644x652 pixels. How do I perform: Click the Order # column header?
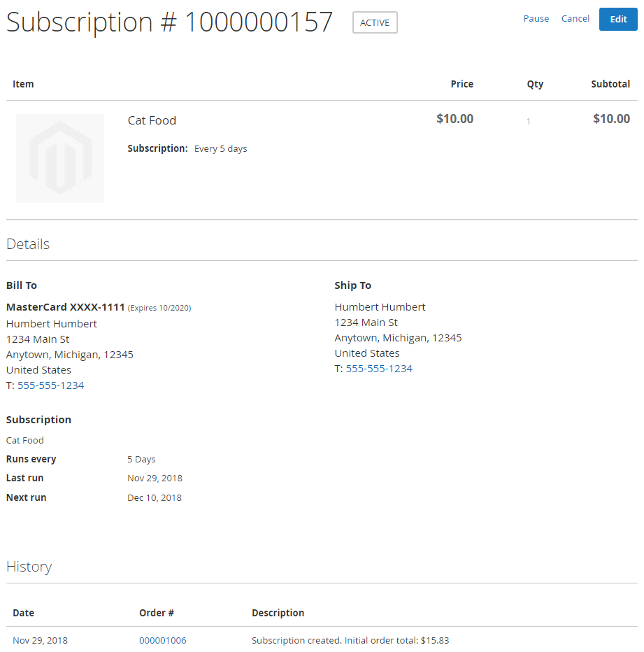tap(157, 613)
